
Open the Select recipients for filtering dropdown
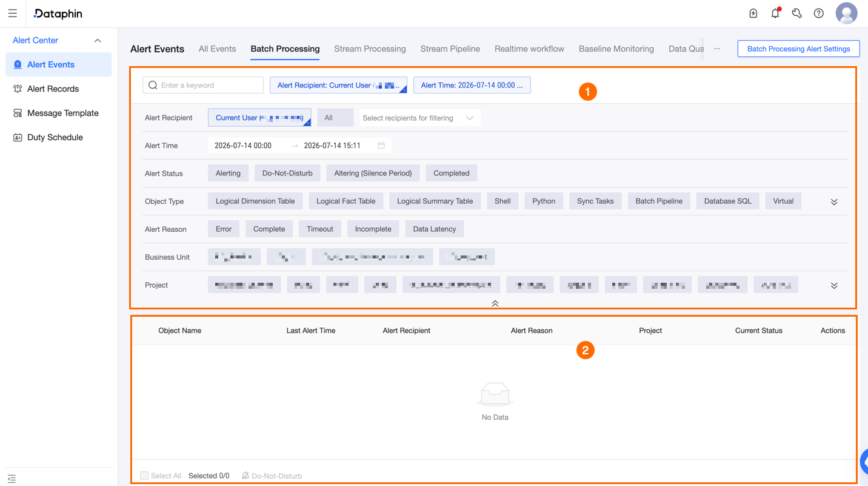click(x=419, y=118)
